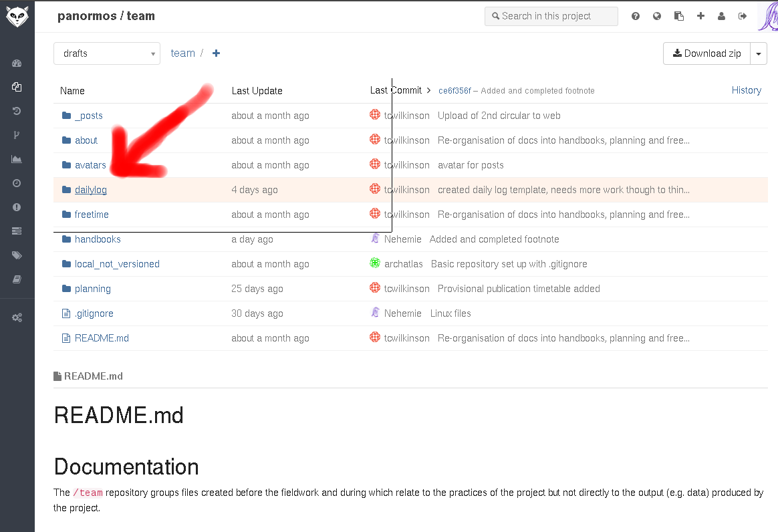Screen dimensions: 778x532
Task: Focus the Search in this project field
Action: tap(551, 16)
